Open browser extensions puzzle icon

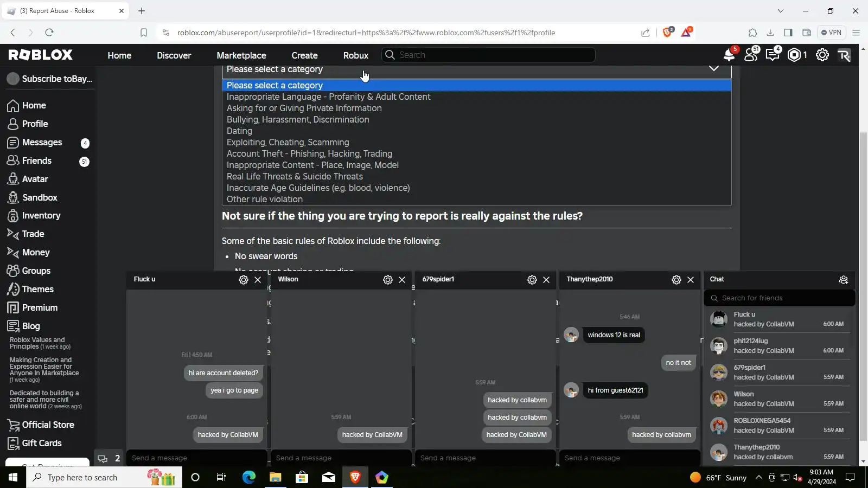[x=753, y=33]
